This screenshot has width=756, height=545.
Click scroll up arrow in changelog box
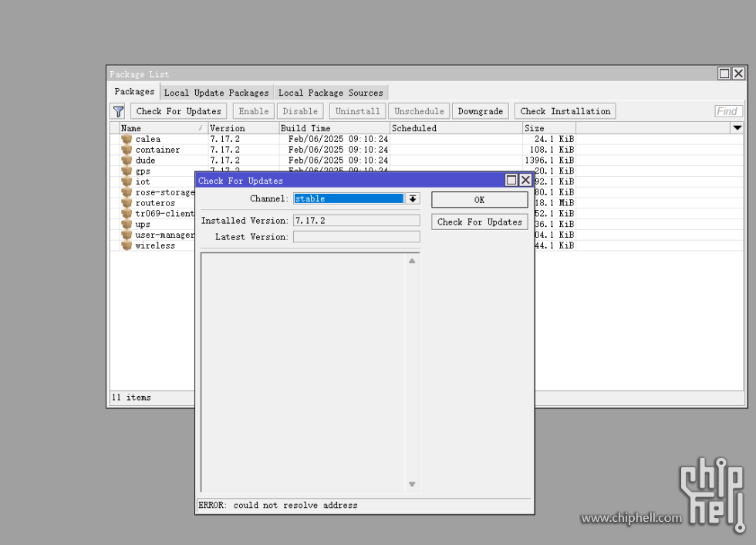point(412,261)
